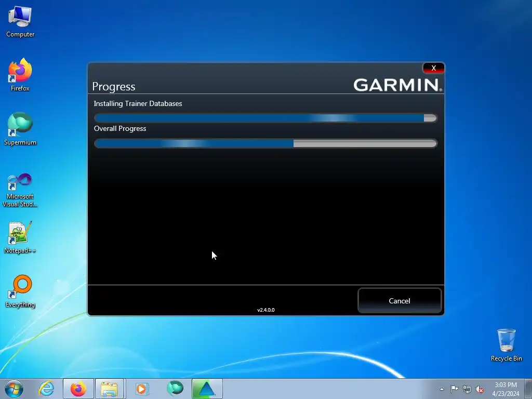
Task: Click the Installing Trainer Databases label
Action: (138, 103)
